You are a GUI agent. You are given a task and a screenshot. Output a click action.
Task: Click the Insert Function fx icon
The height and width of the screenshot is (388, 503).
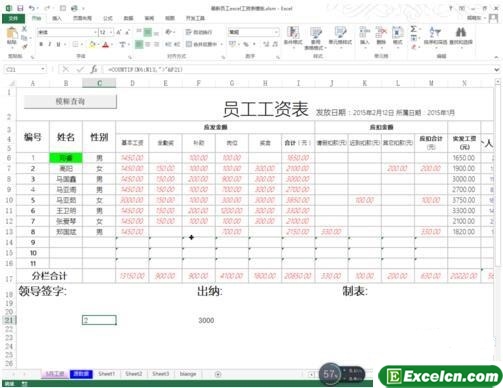(x=94, y=69)
